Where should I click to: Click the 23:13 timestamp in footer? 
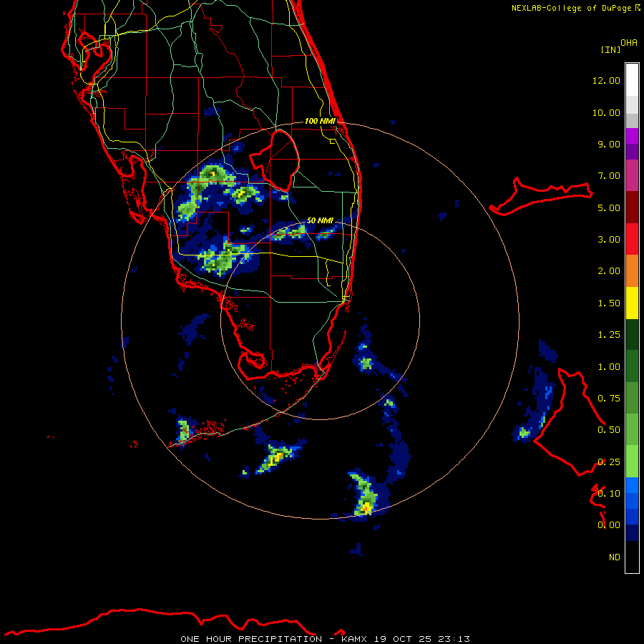tap(454, 639)
